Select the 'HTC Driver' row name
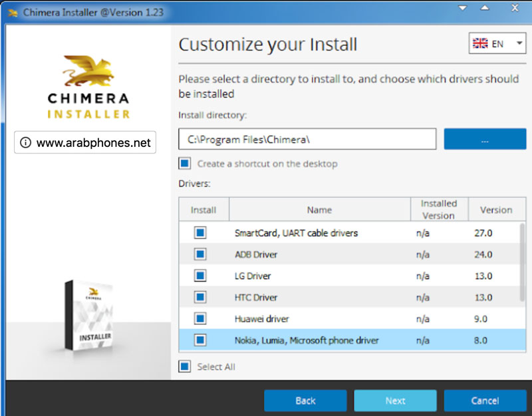 tap(256, 297)
